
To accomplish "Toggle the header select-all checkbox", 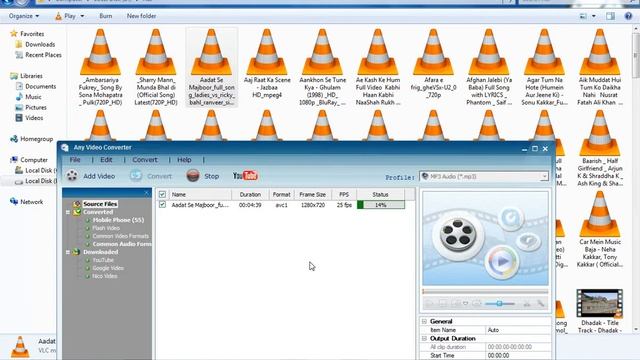I will click(162, 195).
